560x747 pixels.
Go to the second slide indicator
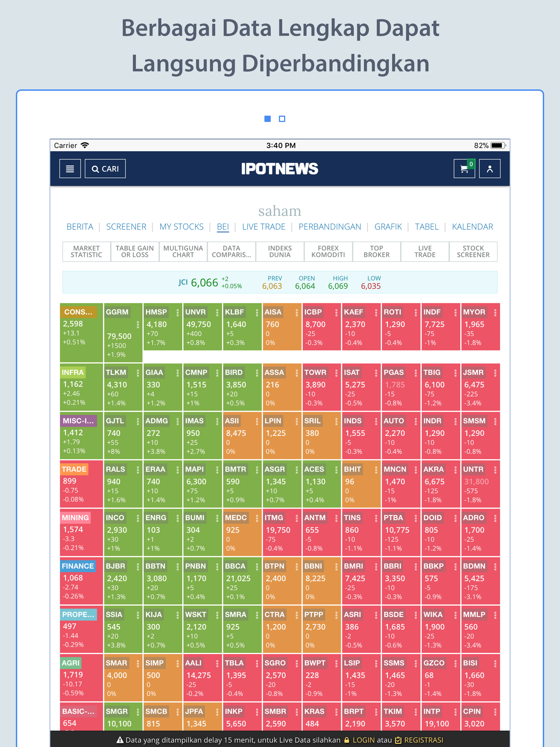click(x=282, y=119)
